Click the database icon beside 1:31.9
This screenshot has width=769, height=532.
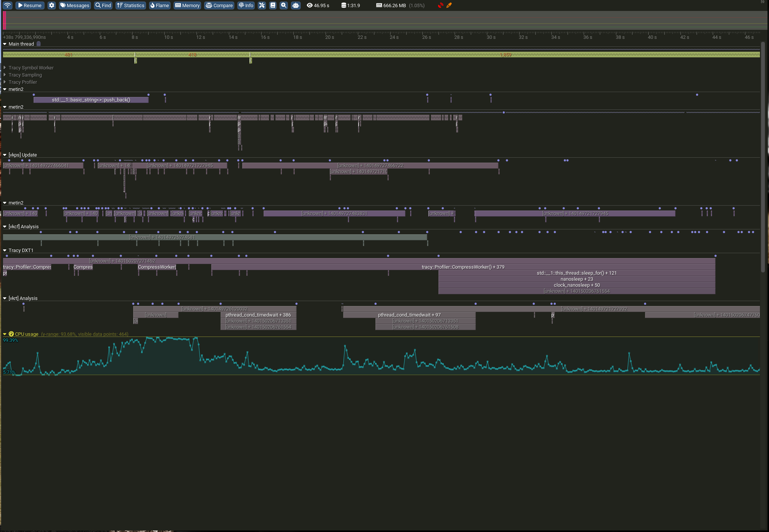(x=343, y=5)
